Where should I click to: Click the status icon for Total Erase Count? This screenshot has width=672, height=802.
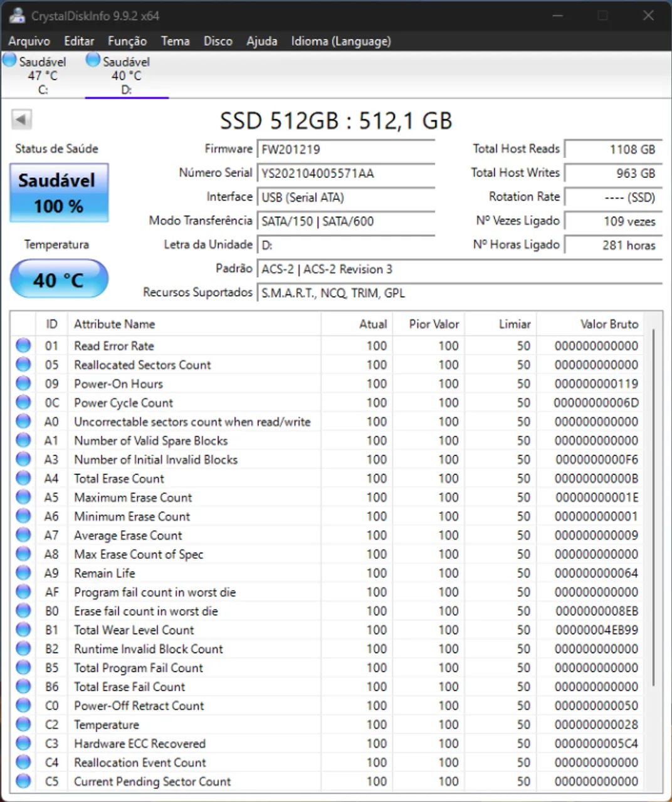tap(23, 478)
